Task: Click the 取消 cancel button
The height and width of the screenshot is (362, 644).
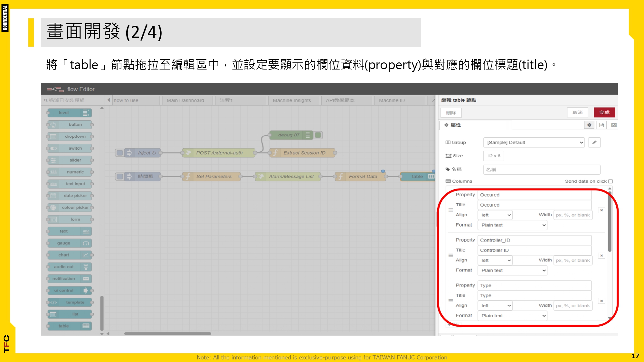Action: [577, 112]
